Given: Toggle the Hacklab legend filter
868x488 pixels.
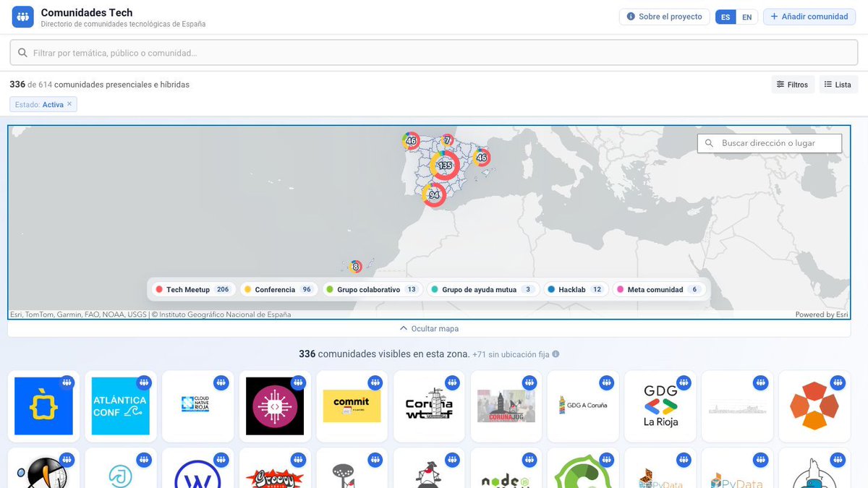Looking at the screenshot, I should pos(575,289).
